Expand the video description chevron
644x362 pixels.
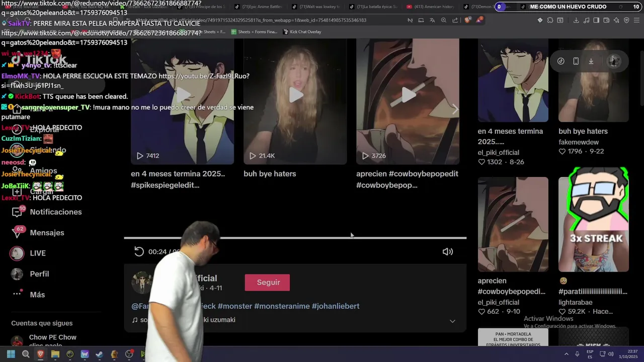[452, 321]
